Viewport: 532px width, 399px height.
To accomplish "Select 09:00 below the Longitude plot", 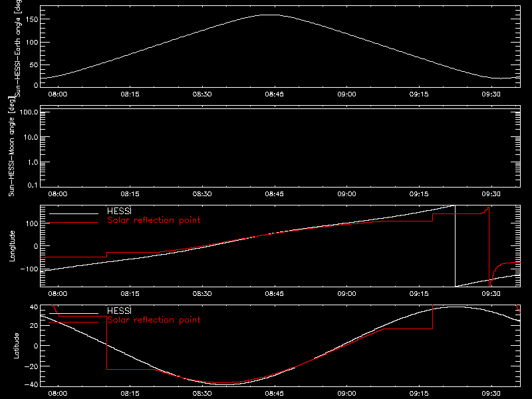I will click(346, 294).
